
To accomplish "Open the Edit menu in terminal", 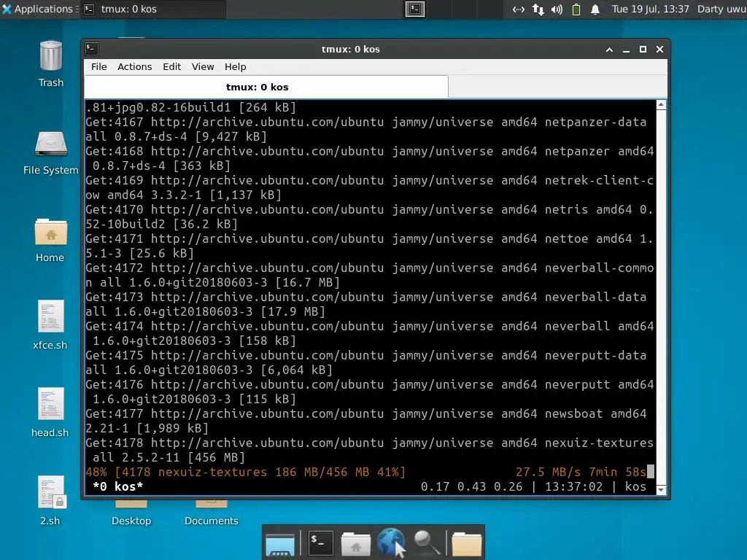I will pos(171,66).
